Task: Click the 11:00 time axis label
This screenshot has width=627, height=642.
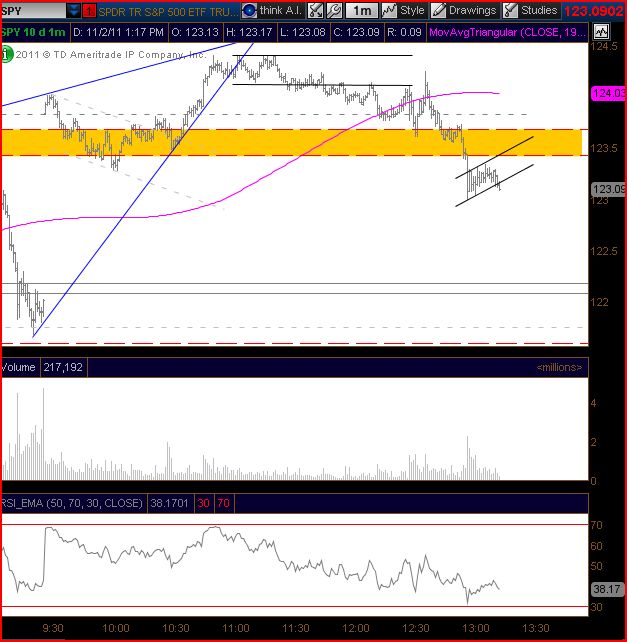Action: pos(235,628)
